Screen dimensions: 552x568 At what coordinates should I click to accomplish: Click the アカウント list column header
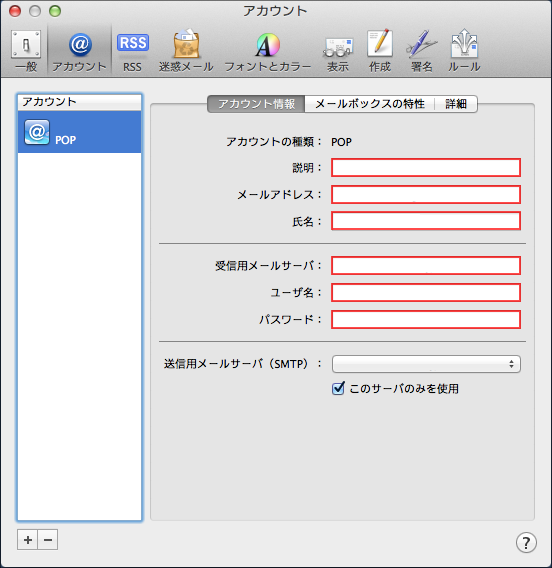pos(79,102)
